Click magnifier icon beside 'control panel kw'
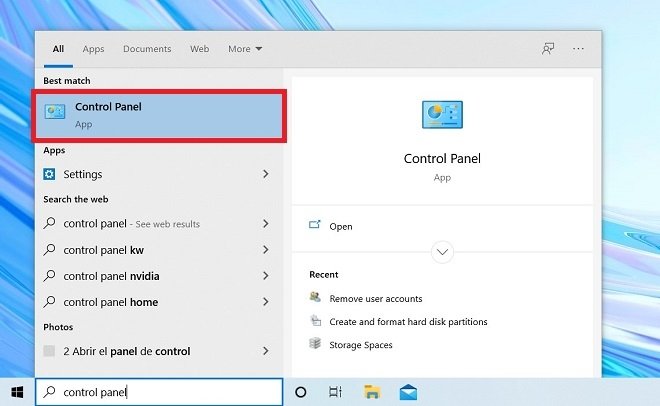 [49, 249]
